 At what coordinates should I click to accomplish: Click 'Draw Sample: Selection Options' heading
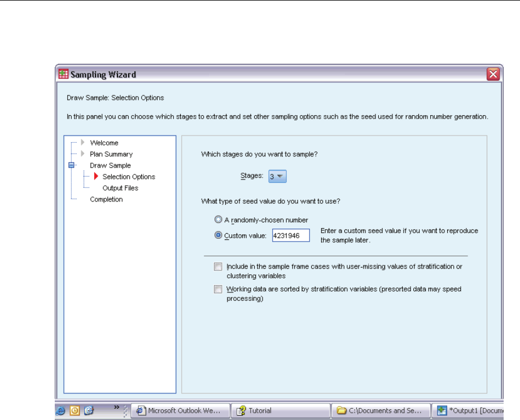pos(115,98)
